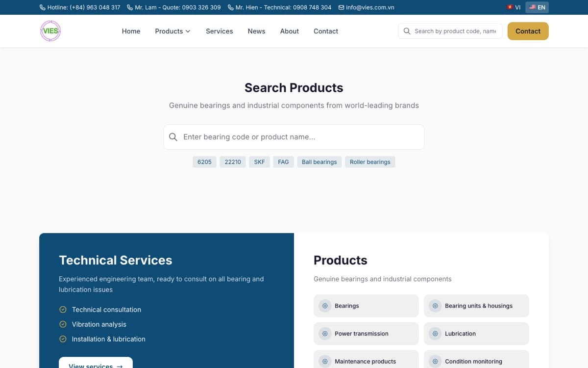Click the Condition monitoring category icon
Screen dimensions: 588x368
435,362
